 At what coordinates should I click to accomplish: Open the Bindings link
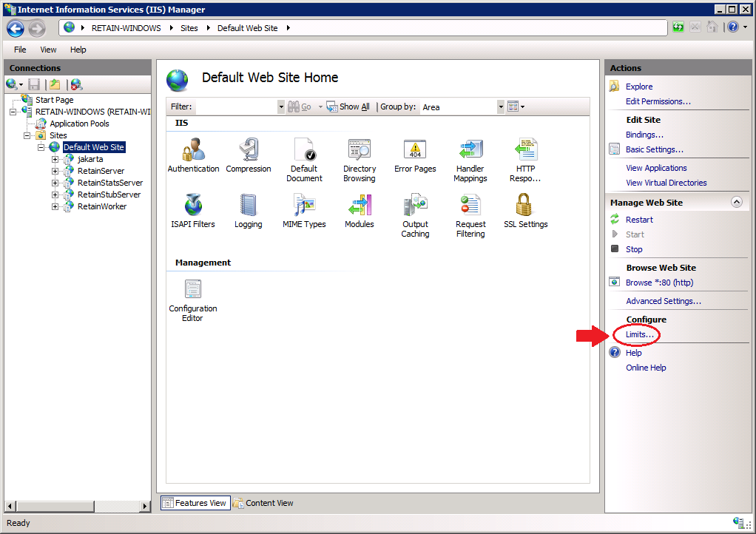(644, 135)
